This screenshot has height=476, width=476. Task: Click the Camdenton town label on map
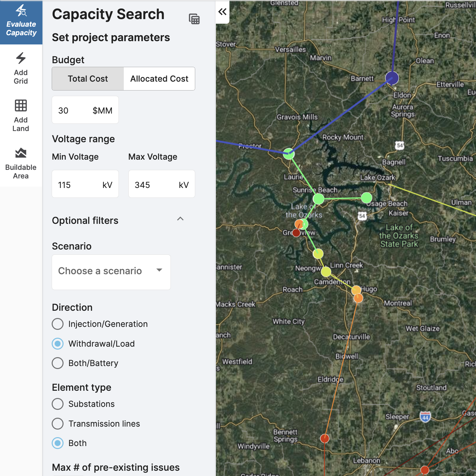[x=332, y=282]
